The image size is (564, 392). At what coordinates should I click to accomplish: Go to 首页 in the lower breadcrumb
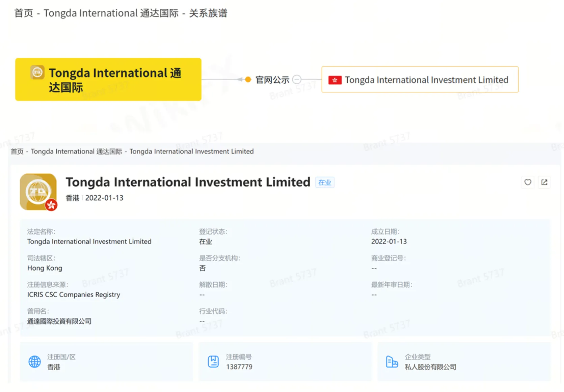coord(17,151)
